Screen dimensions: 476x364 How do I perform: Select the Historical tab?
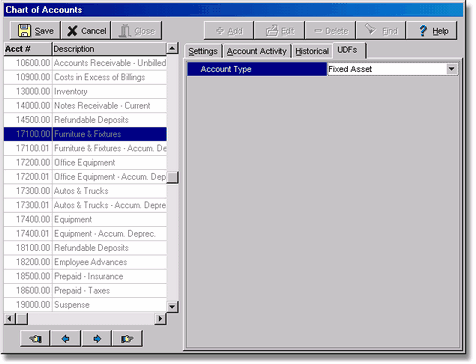pyautogui.click(x=312, y=51)
